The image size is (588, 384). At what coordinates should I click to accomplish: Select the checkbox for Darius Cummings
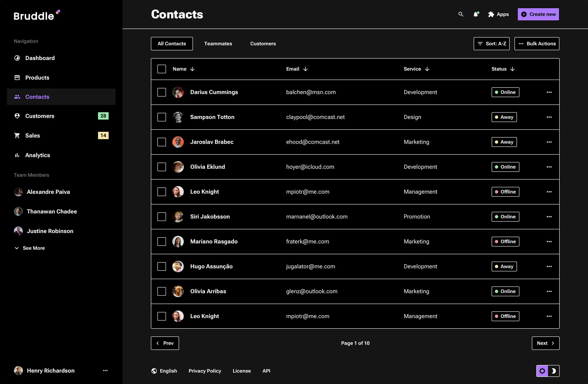161,92
